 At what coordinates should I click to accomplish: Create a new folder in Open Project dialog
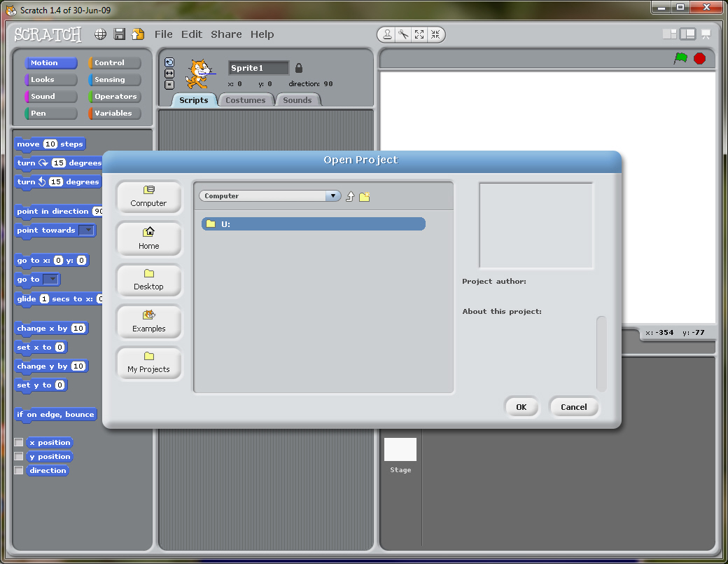click(365, 196)
